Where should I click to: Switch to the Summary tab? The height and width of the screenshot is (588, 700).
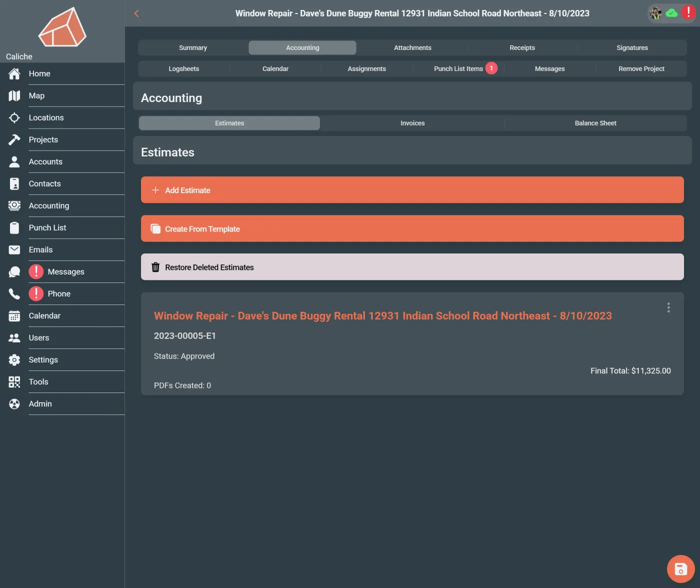193,47
